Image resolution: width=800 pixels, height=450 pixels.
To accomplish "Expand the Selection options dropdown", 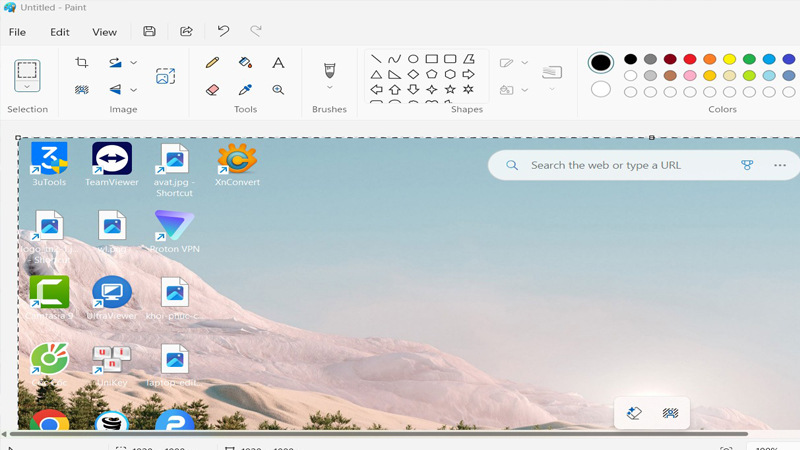I will (x=27, y=87).
